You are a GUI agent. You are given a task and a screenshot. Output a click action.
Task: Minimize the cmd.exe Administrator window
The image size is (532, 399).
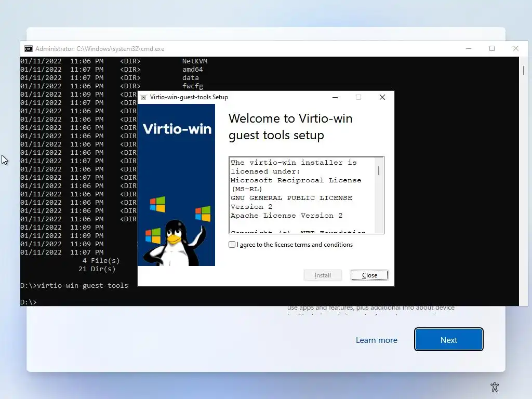click(x=469, y=48)
